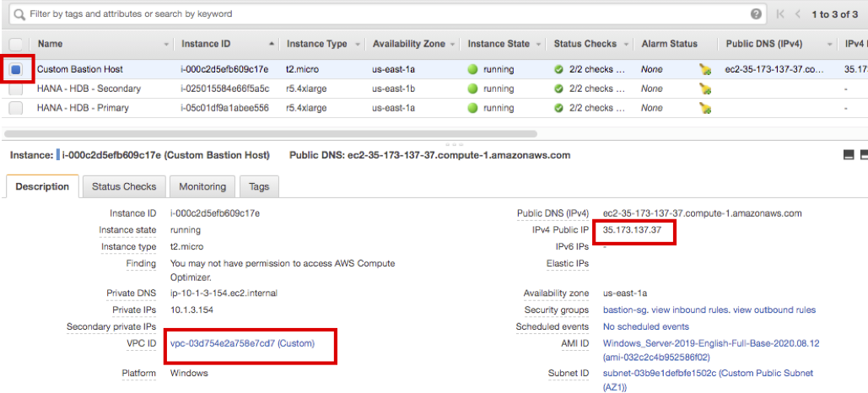Click the alarm icon for Custom Bastion Host

coord(705,69)
